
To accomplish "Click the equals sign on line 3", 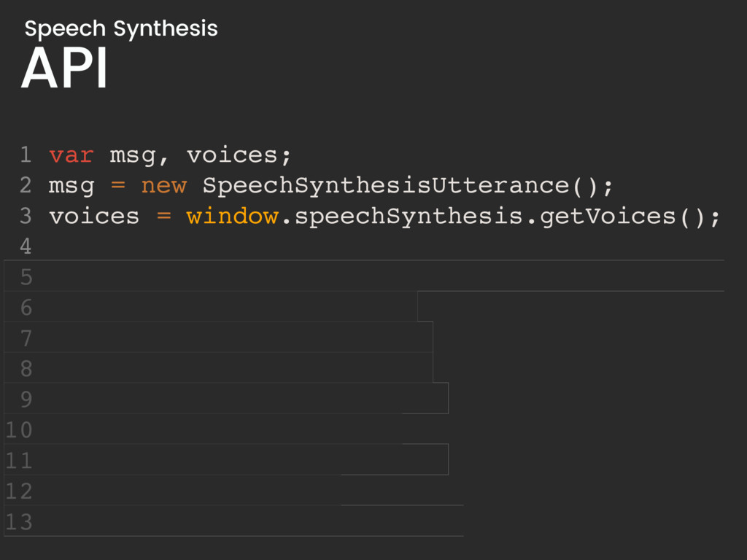I will click(x=164, y=215).
